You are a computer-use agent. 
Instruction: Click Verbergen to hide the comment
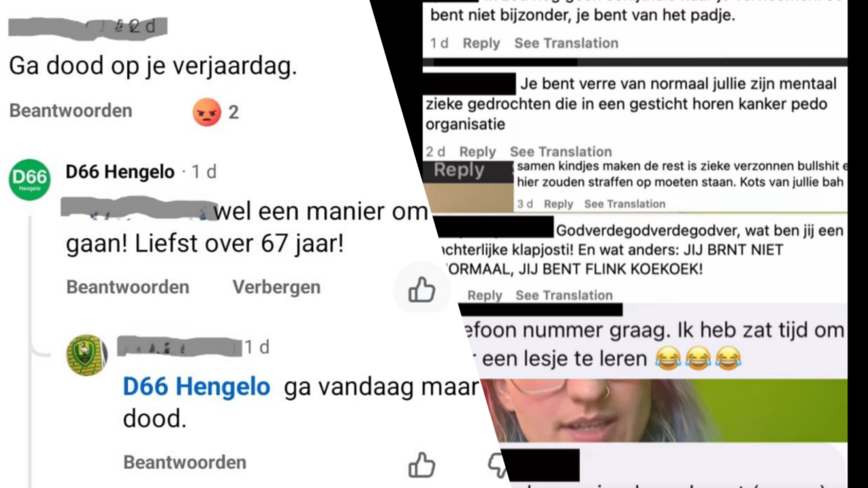(276, 287)
